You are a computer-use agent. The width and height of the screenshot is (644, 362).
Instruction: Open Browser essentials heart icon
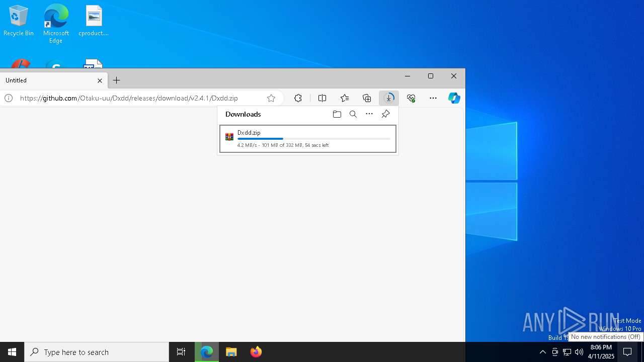pyautogui.click(x=411, y=98)
